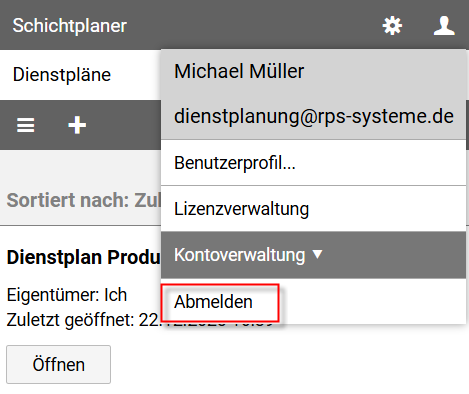Click the Michael Müller name header
The width and height of the screenshot is (469, 394).
point(239,71)
